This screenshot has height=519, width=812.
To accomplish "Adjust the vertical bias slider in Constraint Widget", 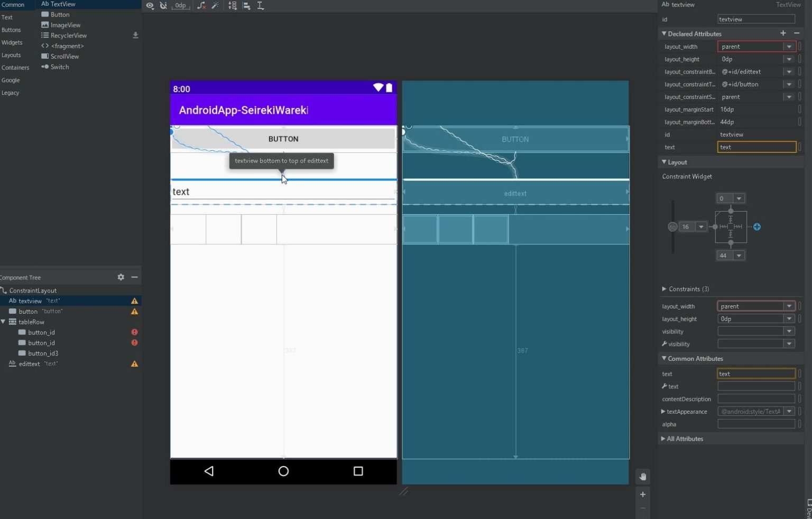I will click(x=673, y=226).
